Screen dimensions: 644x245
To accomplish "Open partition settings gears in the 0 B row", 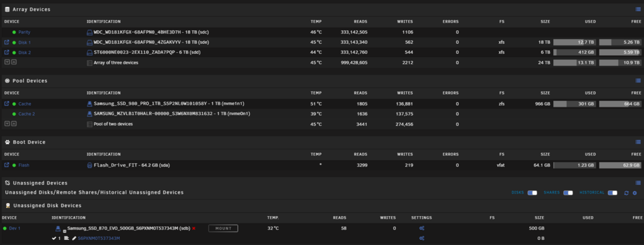I will [421, 238].
